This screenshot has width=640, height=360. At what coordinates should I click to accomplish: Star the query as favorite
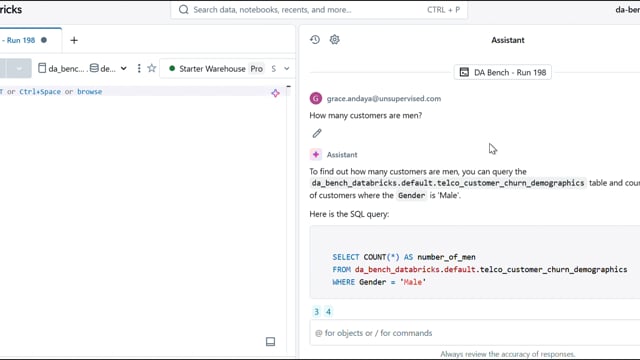coord(151,68)
